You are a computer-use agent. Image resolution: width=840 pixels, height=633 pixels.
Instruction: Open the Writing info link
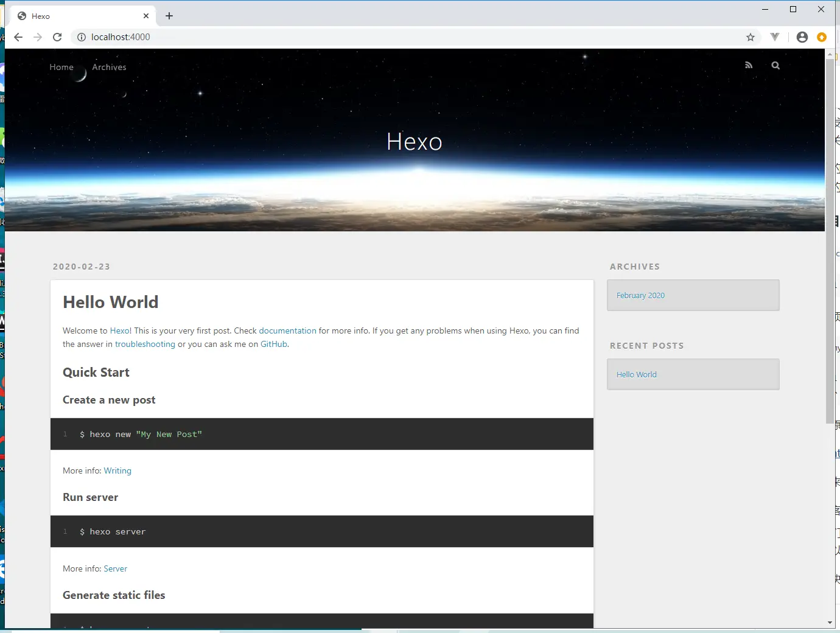click(117, 470)
